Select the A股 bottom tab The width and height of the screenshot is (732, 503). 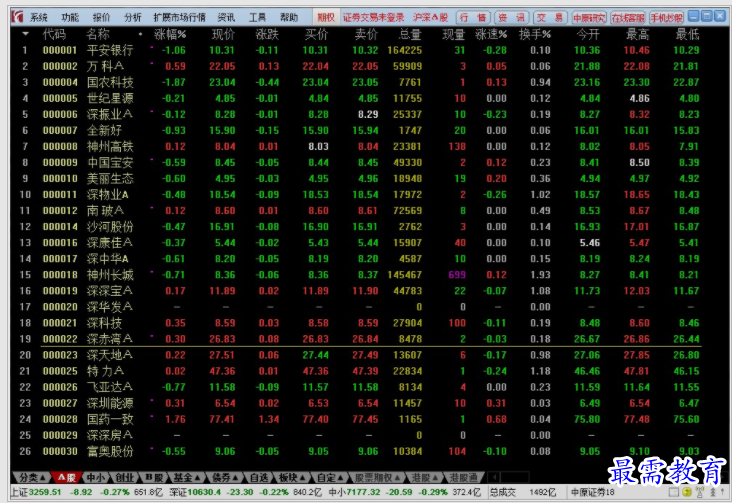pos(66,477)
